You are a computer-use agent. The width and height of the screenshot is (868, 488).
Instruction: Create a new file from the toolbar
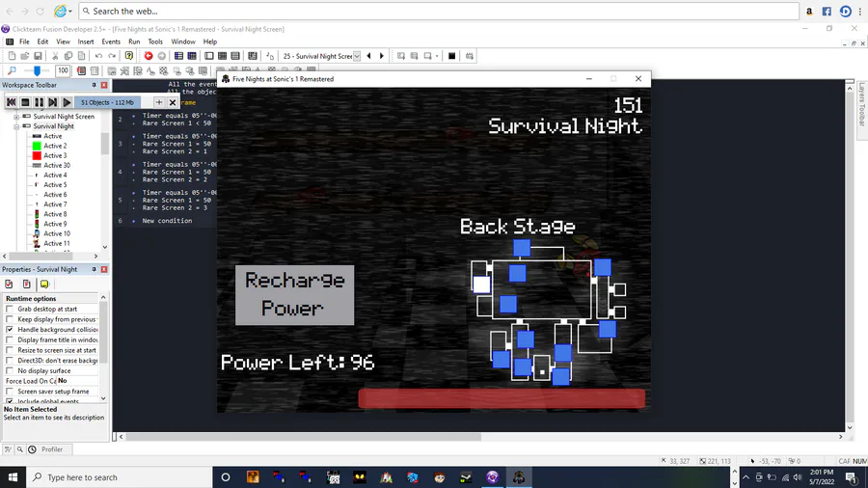pos(12,56)
